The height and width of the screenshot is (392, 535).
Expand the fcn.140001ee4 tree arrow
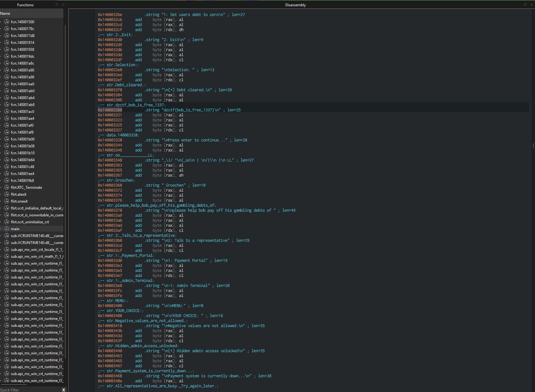tap(1, 173)
